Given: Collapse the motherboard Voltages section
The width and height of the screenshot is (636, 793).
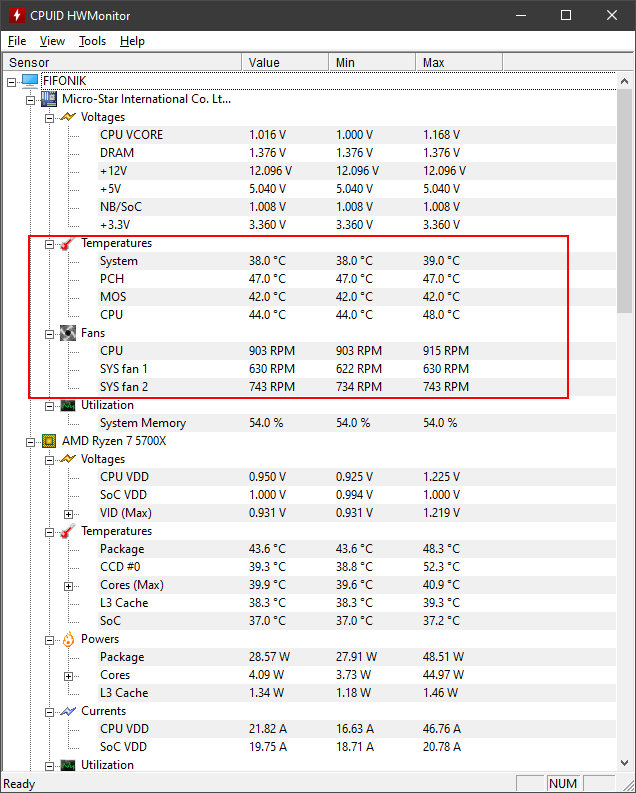Looking at the screenshot, I should tap(50, 117).
